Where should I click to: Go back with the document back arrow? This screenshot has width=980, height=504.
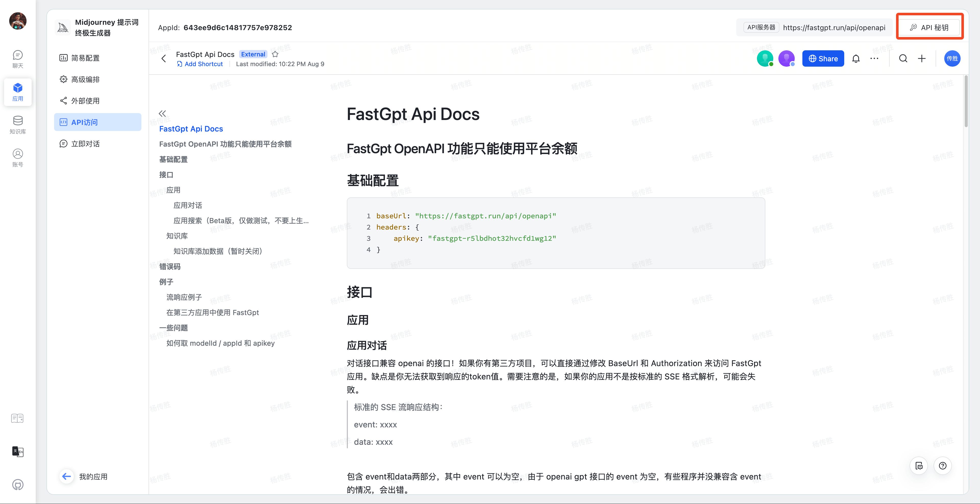(x=164, y=59)
